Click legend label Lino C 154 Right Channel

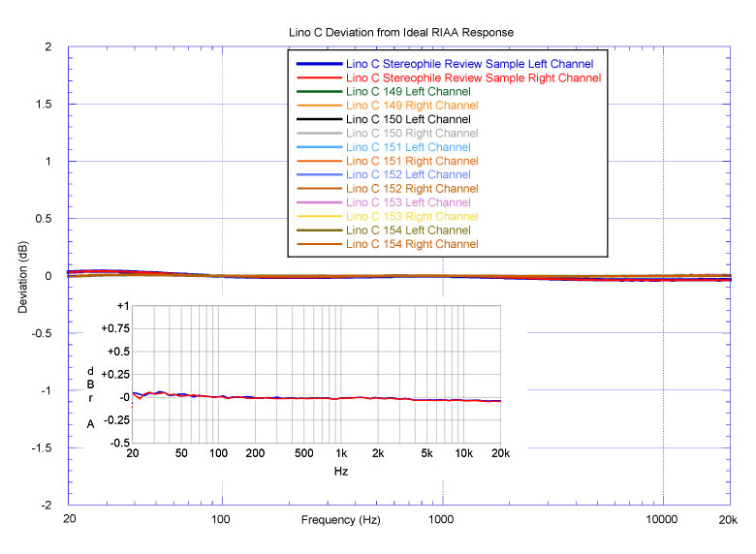point(412,244)
